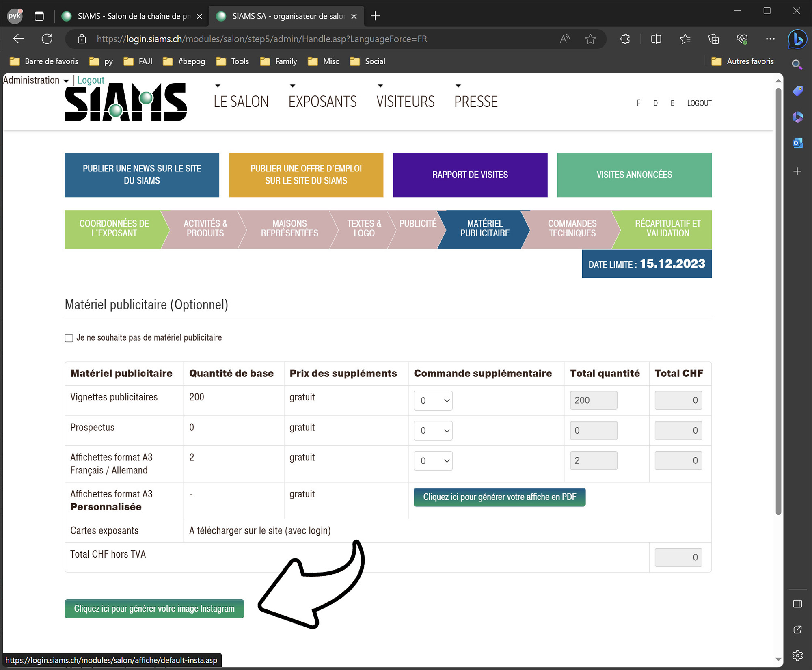Click the uppercase LOGOUT link in header
812x670 pixels.
(699, 103)
